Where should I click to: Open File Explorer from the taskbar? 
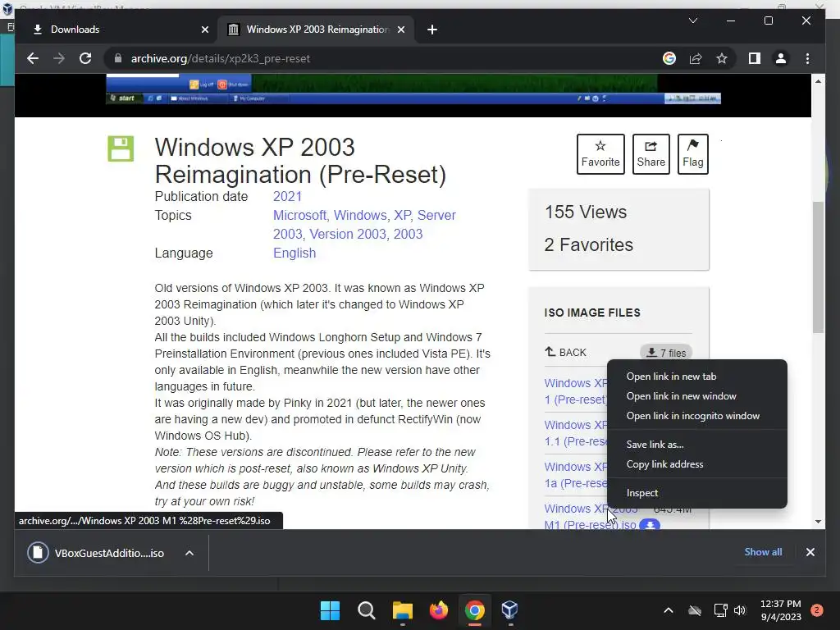[402, 610]
